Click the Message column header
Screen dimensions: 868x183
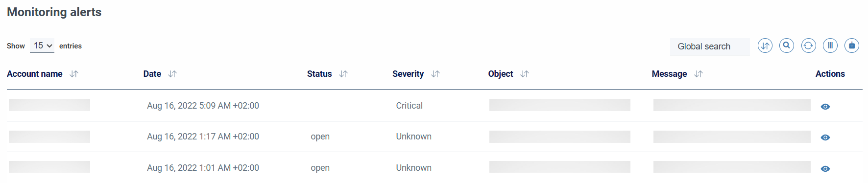tap(669, 74)
